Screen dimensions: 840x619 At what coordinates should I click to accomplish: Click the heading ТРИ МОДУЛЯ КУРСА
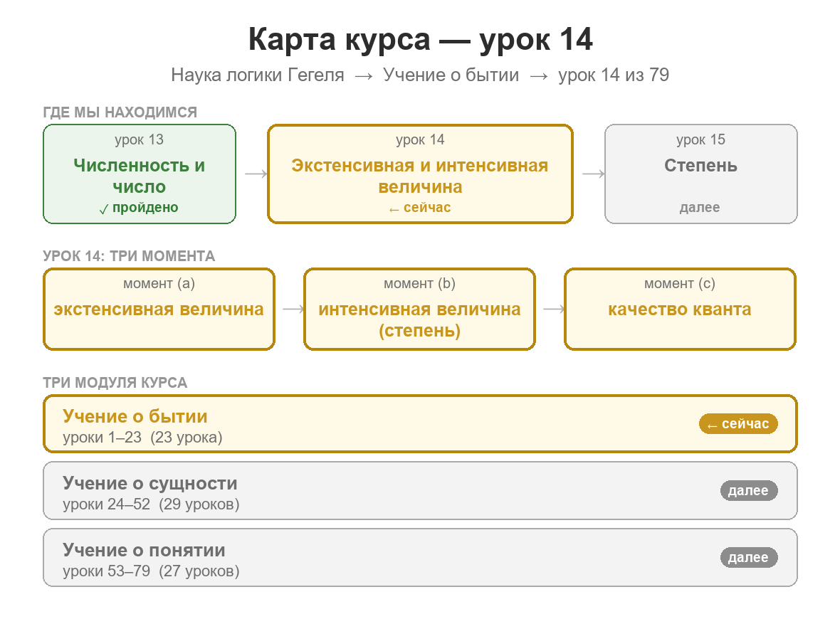115,383
